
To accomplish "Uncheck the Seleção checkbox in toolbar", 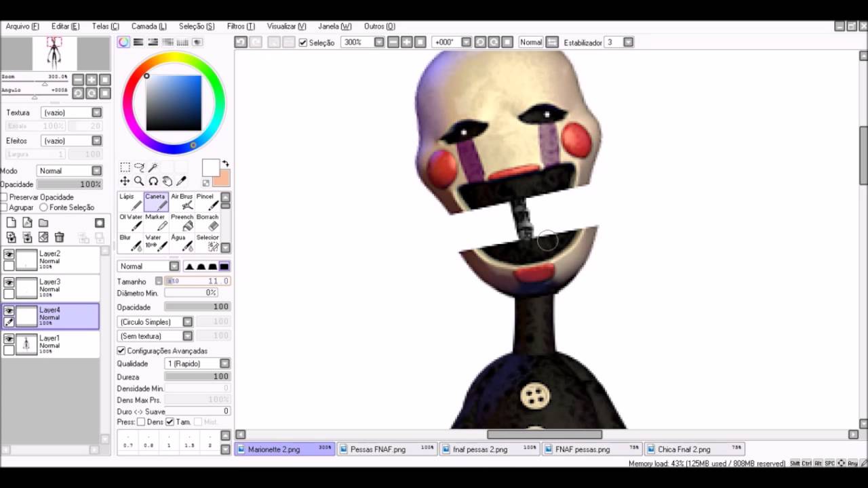I will [x=303, y=43].
